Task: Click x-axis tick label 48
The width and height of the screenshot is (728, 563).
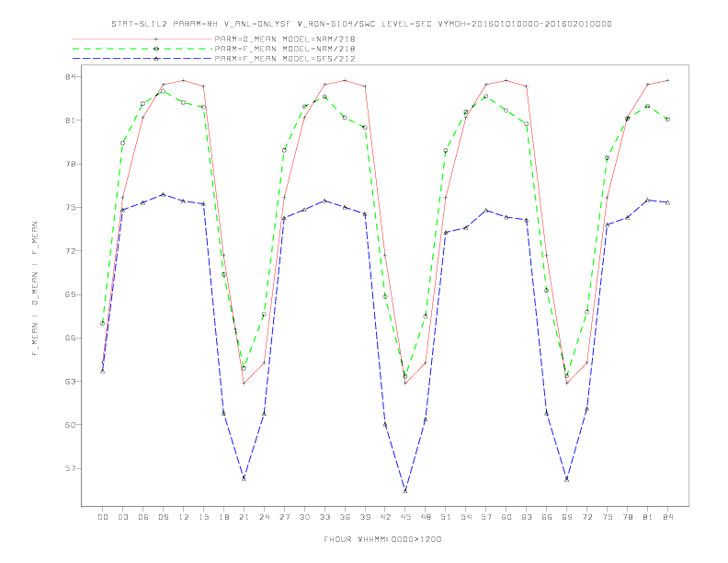Action: pyautogui.click(x=426, y=517)
